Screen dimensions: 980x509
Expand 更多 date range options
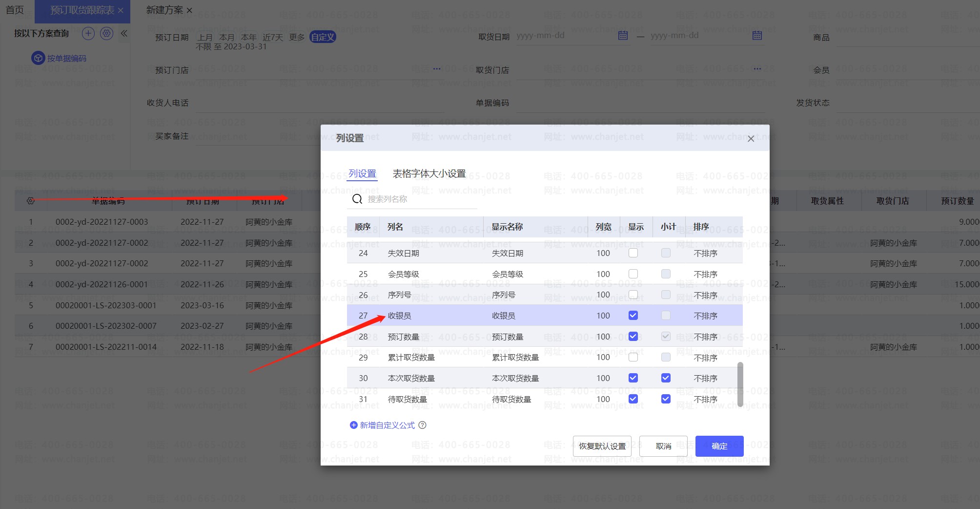pos(297,37)
